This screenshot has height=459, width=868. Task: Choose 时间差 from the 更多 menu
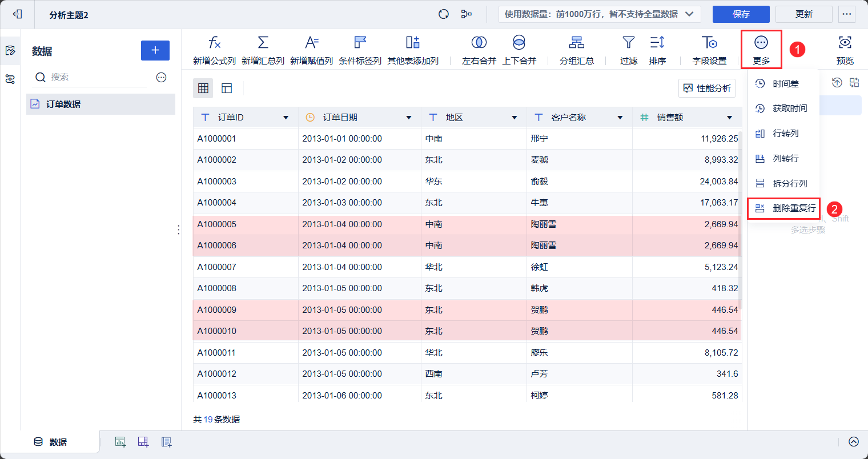tap(783, 84)
